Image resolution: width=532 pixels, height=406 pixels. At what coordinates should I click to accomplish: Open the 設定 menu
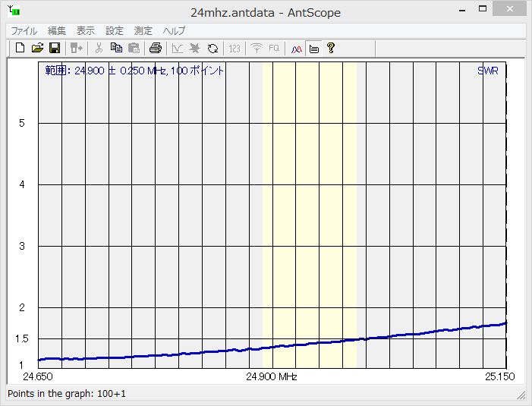coord(115,31)
